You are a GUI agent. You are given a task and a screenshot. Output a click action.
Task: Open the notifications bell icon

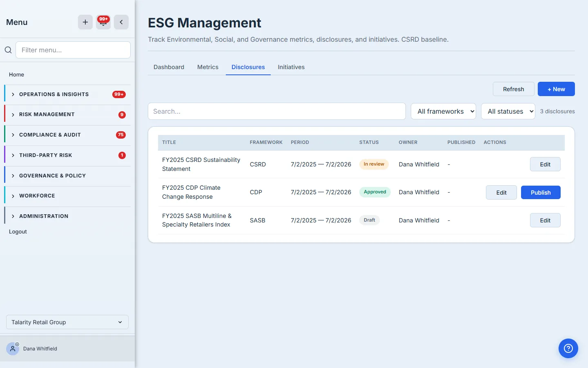[x=103, y=22]
